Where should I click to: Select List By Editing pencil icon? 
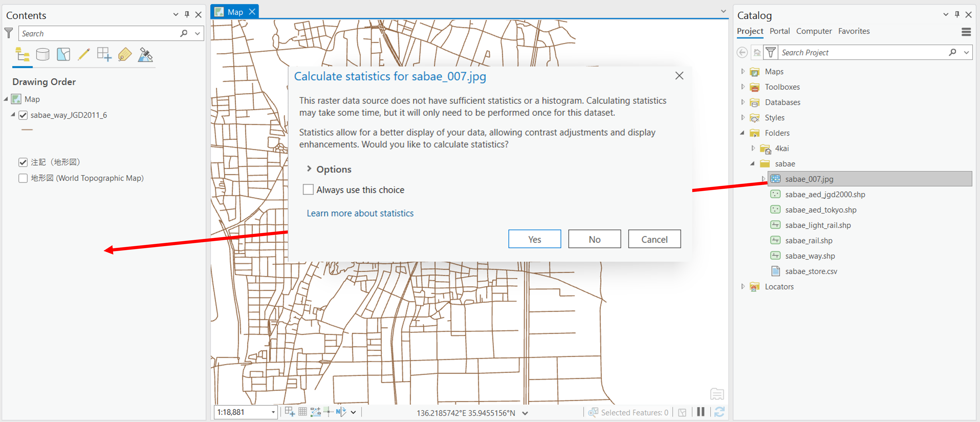point(84,54)
